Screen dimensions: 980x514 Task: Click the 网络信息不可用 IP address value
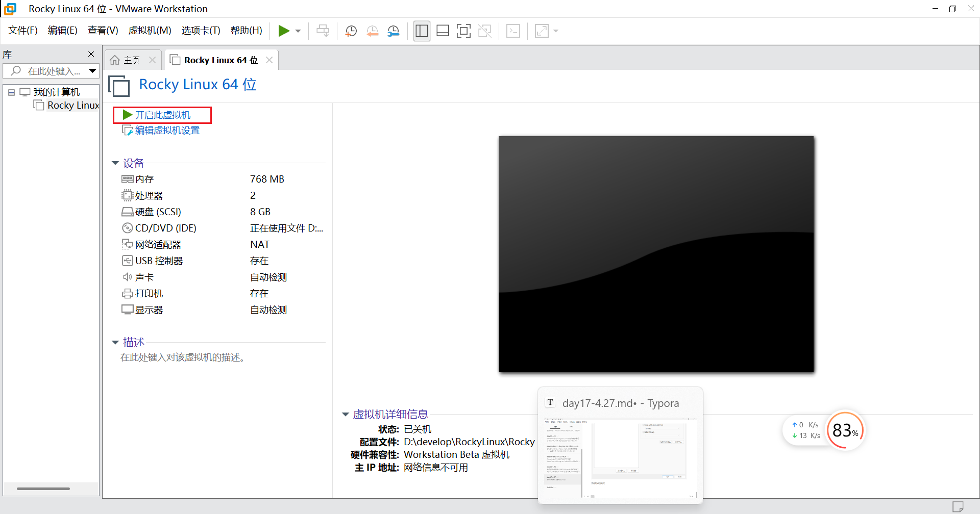[436, 468]
